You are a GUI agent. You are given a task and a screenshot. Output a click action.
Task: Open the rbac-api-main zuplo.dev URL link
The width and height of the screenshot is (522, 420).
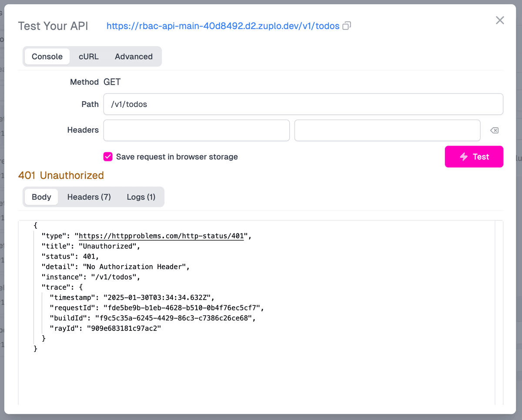(x=223, y=26)
